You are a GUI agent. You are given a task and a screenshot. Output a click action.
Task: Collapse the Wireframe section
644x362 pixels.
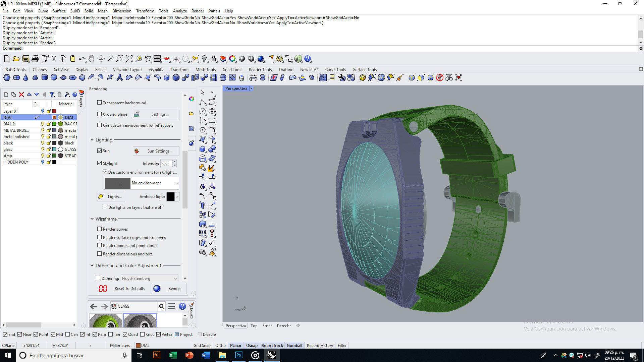(x=92, y=219)
